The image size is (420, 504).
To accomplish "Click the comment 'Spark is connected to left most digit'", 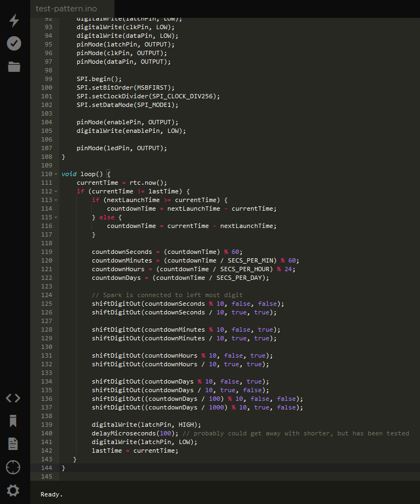I will (x=167, y=295).
